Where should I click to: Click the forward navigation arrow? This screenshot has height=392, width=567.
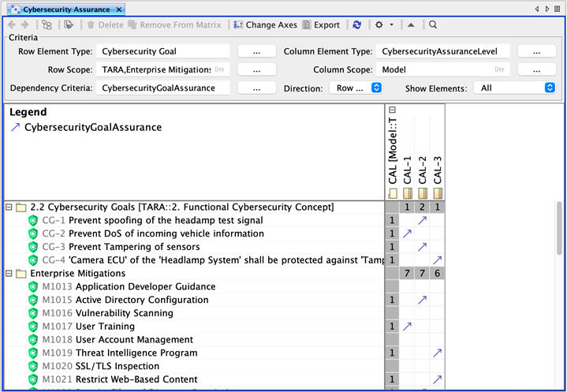pyautogui.click(x=25, y=24)
